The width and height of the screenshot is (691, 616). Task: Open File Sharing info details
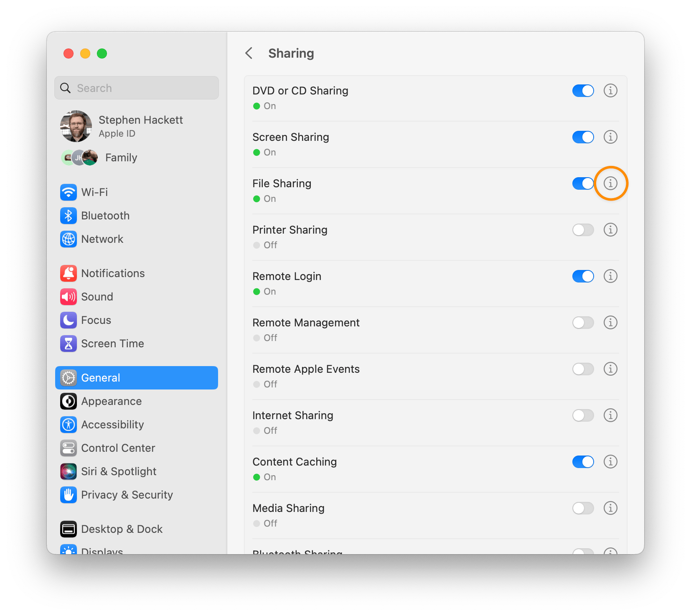tap(610, 183)
